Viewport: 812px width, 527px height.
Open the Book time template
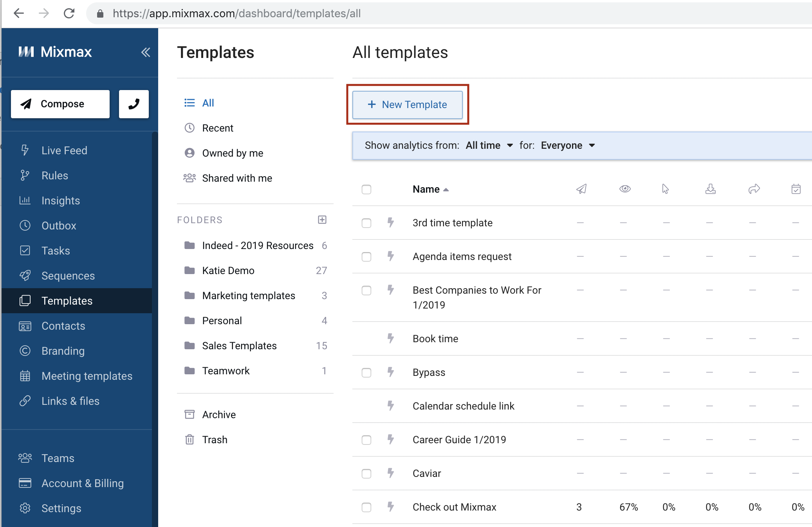(435, 339)
